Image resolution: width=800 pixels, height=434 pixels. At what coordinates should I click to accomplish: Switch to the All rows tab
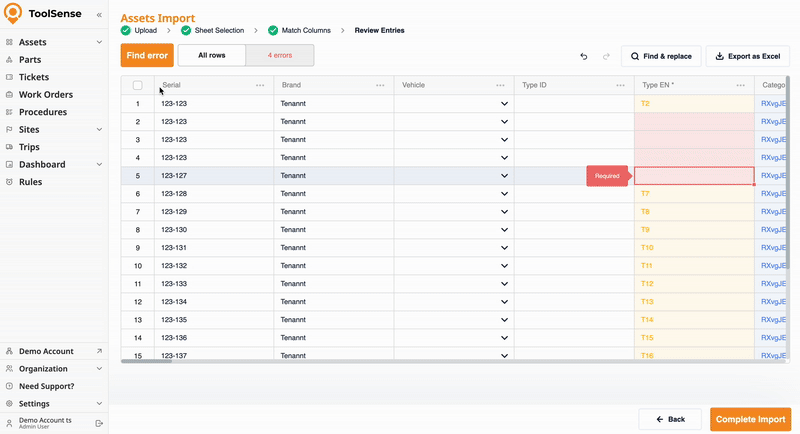point(211,55)
